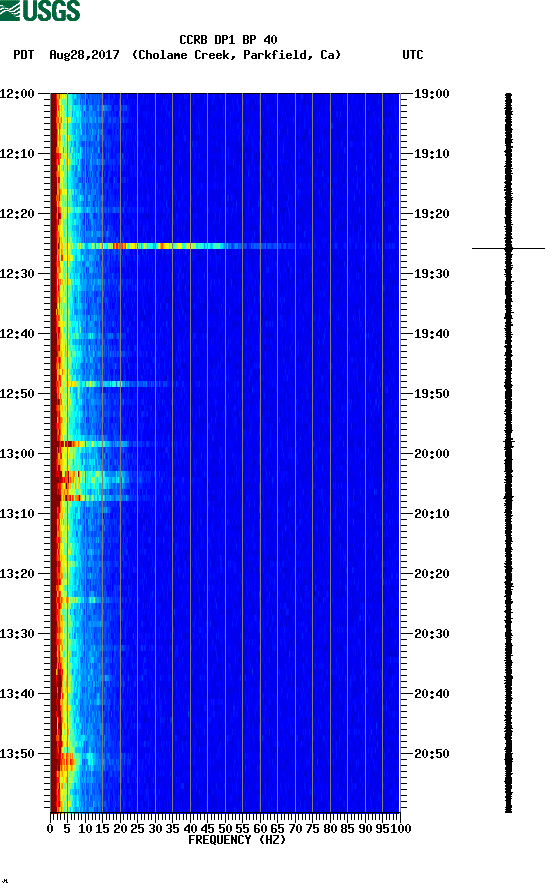Click the '20:20' UTC time label
Viewport: 552px width, 892px height.
[431, 573]
